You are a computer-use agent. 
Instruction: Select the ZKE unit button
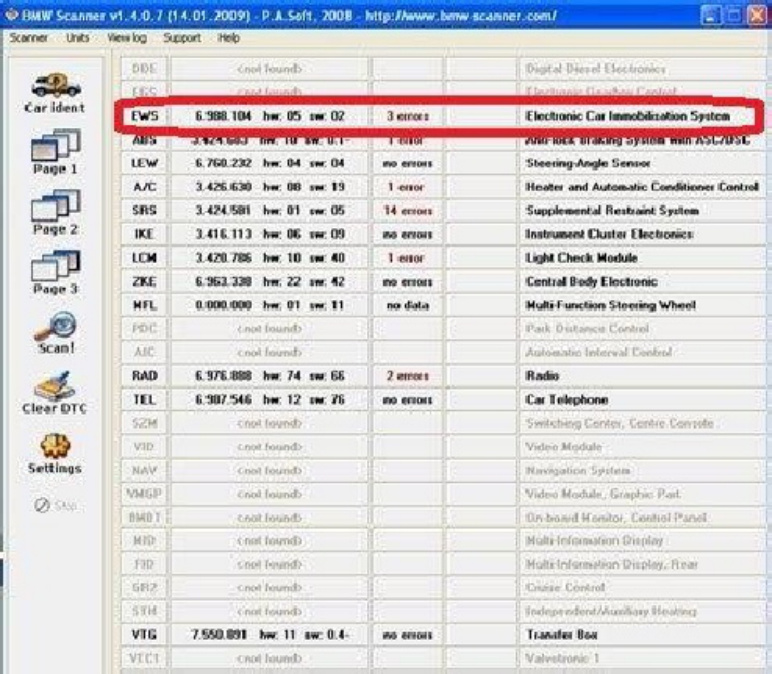(144, 282)
